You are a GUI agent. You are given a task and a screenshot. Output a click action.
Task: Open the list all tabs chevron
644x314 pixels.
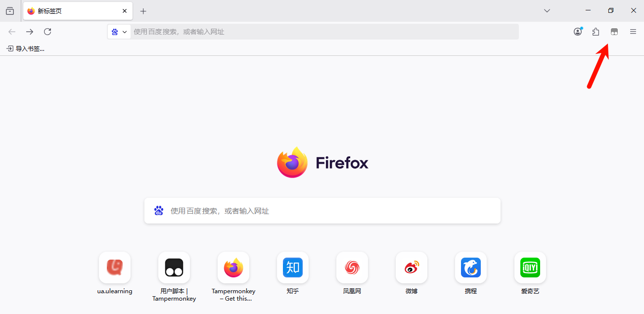point(547,11)
